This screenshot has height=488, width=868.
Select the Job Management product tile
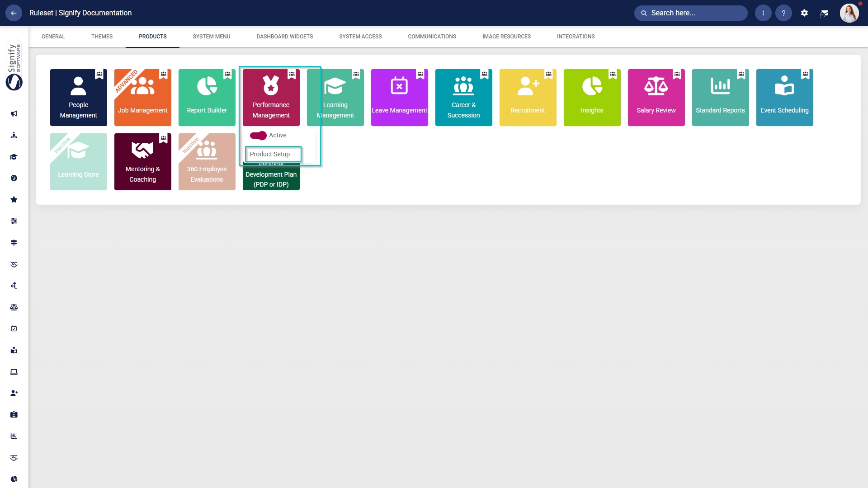point(143,98)
